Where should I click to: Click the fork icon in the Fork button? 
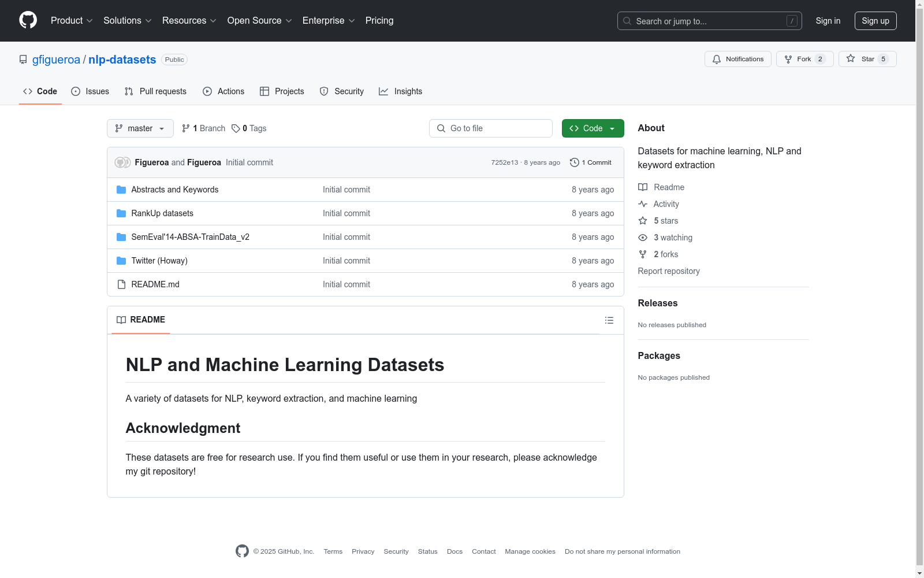pyautogui.click(x=788, y=59)
